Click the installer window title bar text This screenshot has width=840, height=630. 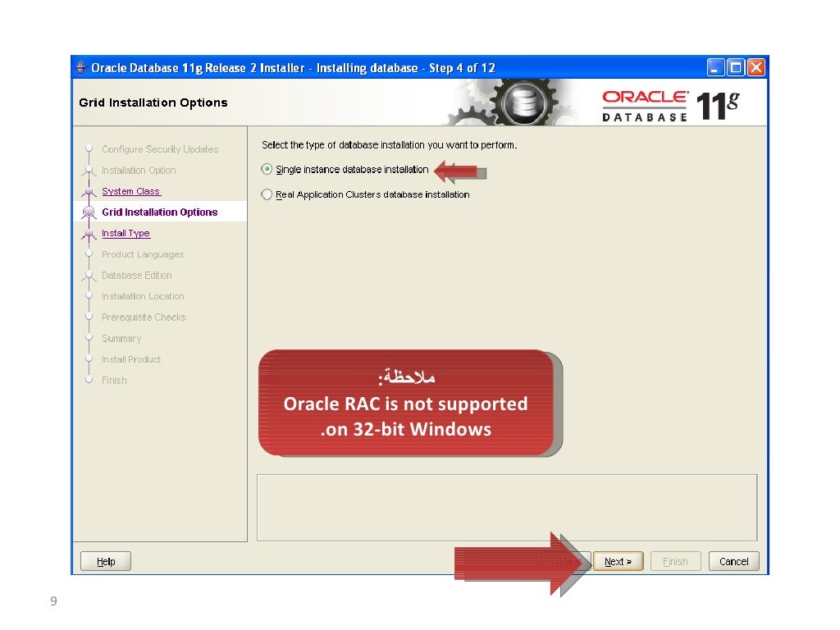tap(293, 68)
